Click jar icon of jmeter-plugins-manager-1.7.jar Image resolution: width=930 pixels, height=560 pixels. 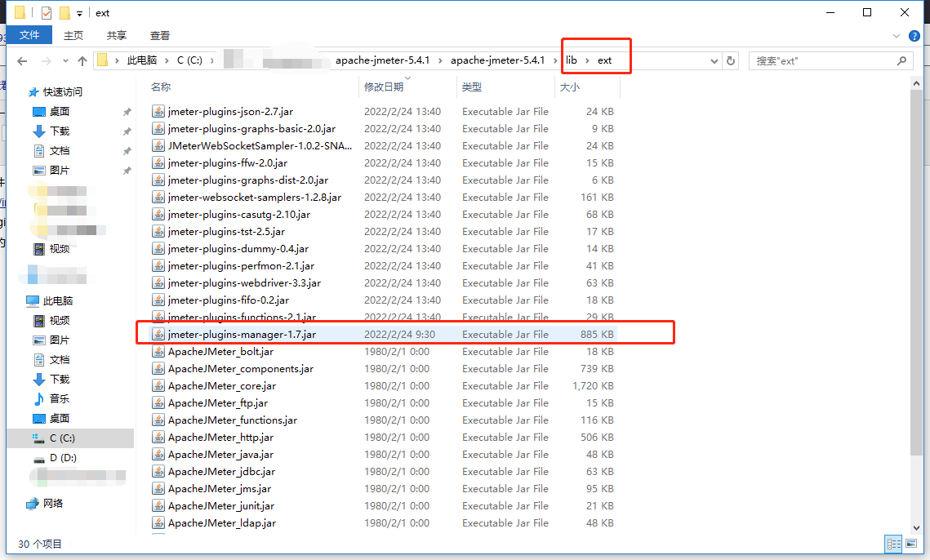click(x=158, y=335)
